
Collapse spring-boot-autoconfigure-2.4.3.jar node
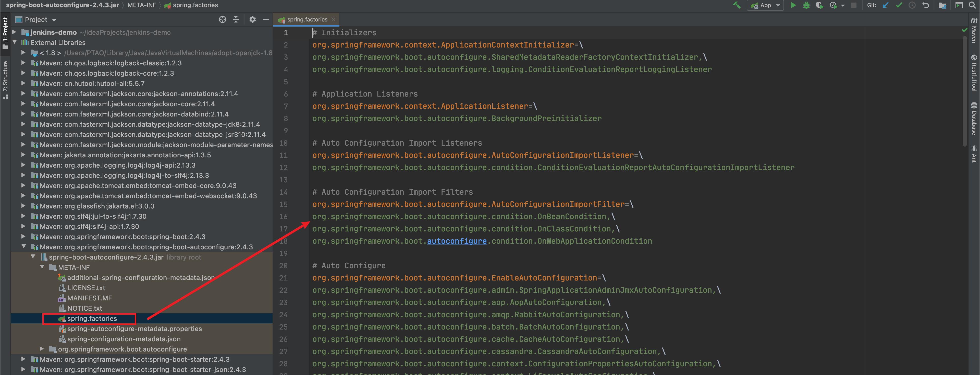tap(33, 257)
